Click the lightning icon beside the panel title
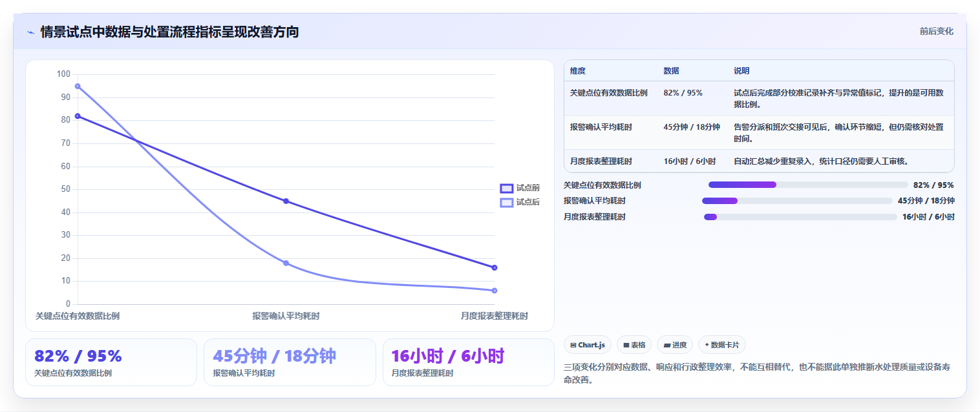 [x=31, y=32]
